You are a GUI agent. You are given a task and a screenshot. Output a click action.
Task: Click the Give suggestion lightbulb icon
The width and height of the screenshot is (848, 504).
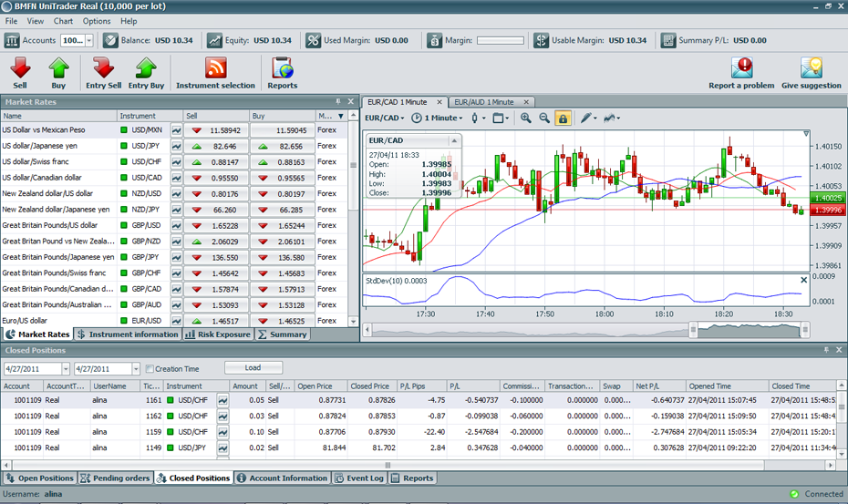[x=812, y=68]
